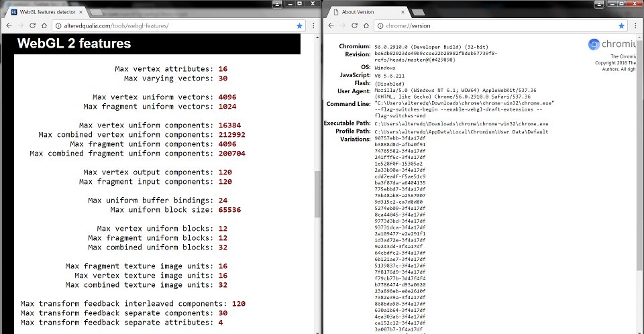Select the OS value Windows
This screenshot has height=334, width=644.
[385, 68]
